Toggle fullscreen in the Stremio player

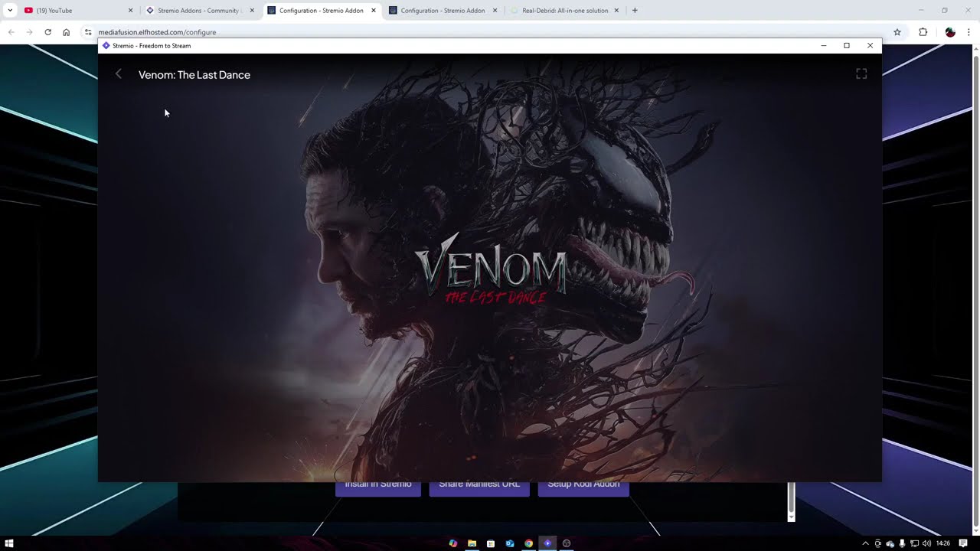click(x=861, y=74)
